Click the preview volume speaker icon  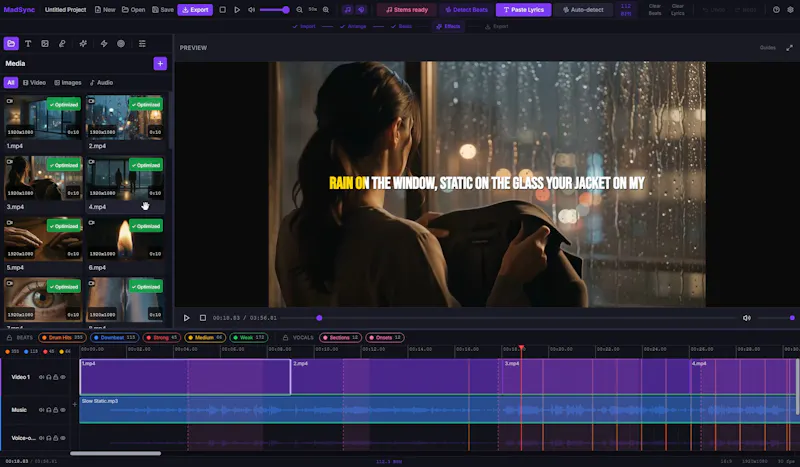point(746,318)
